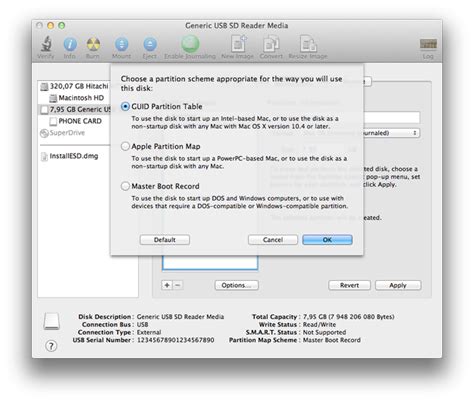Confirm the partition scheme with OK
This screenshot has width=474, height=402.
point(327,240)
